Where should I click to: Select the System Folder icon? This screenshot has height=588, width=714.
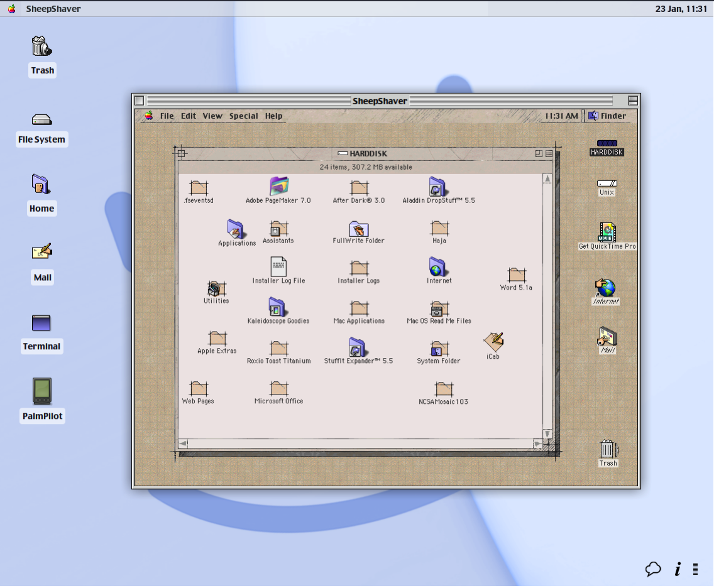coord(439,348)
